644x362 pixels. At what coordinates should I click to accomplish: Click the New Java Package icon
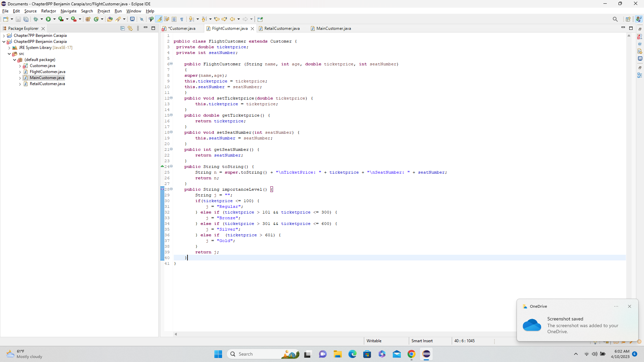click(88, 19)
